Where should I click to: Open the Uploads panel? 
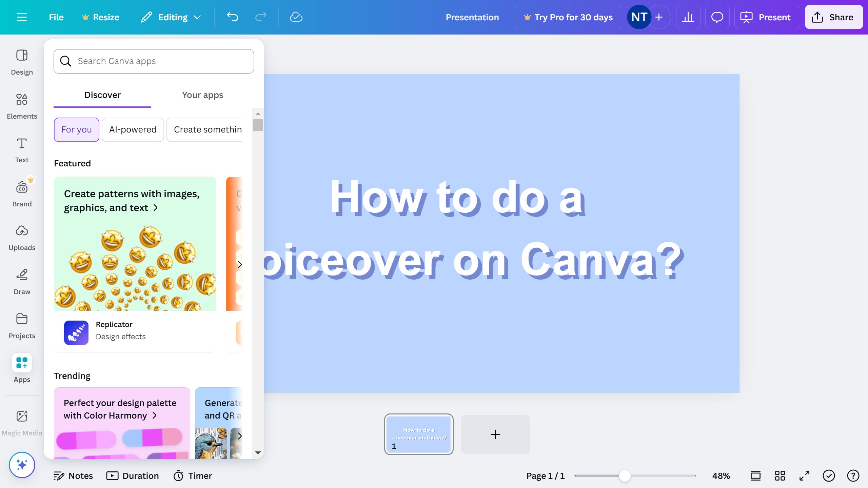[22, 238]
